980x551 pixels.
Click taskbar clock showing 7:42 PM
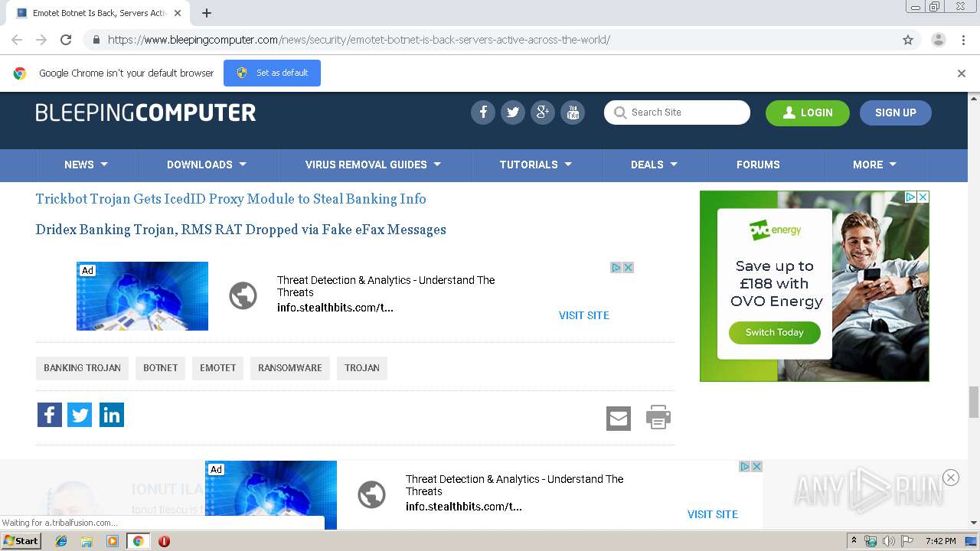coord(940,541)
